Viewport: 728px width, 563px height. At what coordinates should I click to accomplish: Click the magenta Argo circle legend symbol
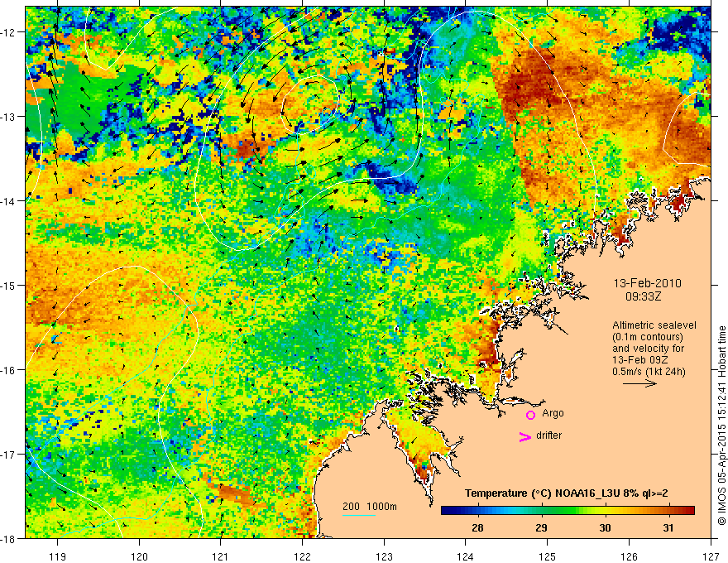[x=530, y=415]
